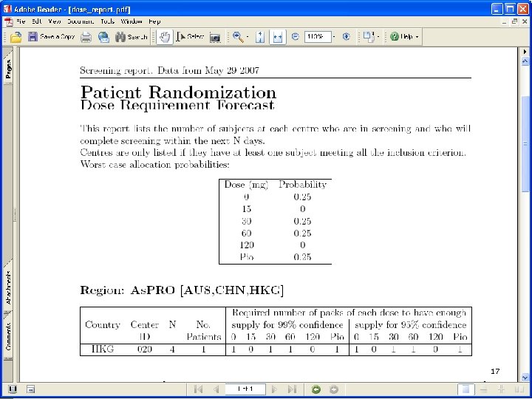Click the navigation pane options arrow at top right
Viewport: 532px width, 399px height.
[525, 52]
